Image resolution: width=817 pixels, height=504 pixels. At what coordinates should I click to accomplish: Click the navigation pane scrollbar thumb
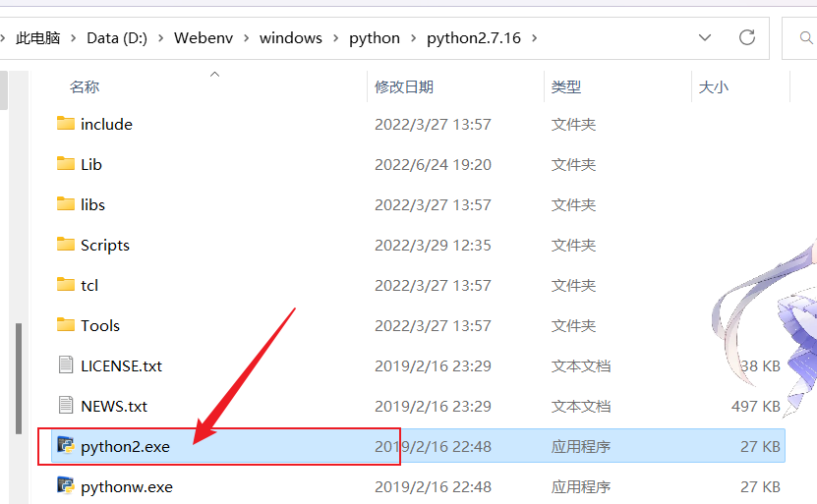(19, 378)
